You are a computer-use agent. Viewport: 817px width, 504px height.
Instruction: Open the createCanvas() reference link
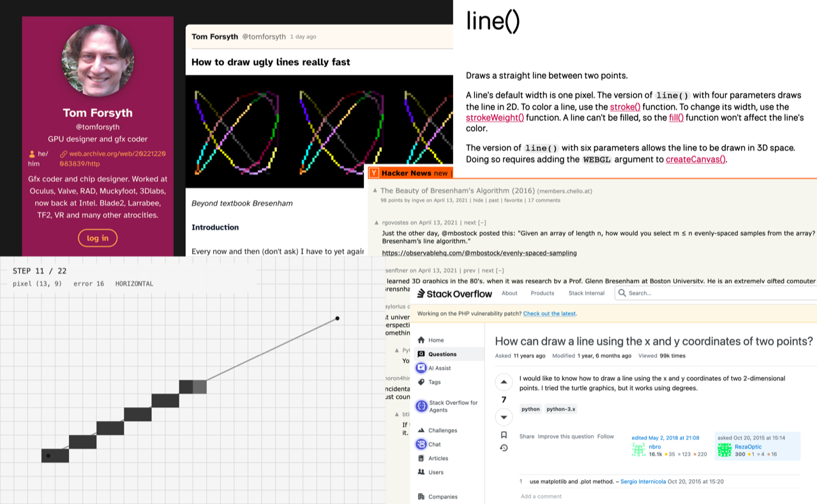[696, 159]
